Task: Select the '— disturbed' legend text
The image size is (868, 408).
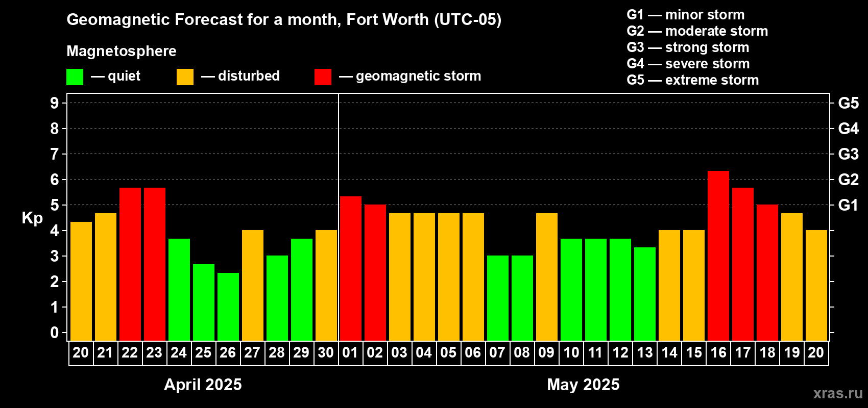Action: tap(240, 76)
